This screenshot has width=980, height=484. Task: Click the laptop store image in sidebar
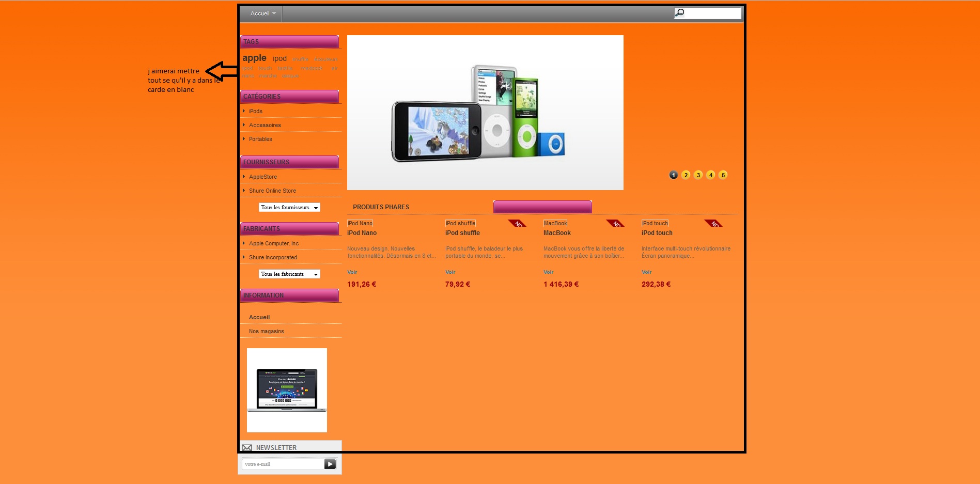click(287, 390)
